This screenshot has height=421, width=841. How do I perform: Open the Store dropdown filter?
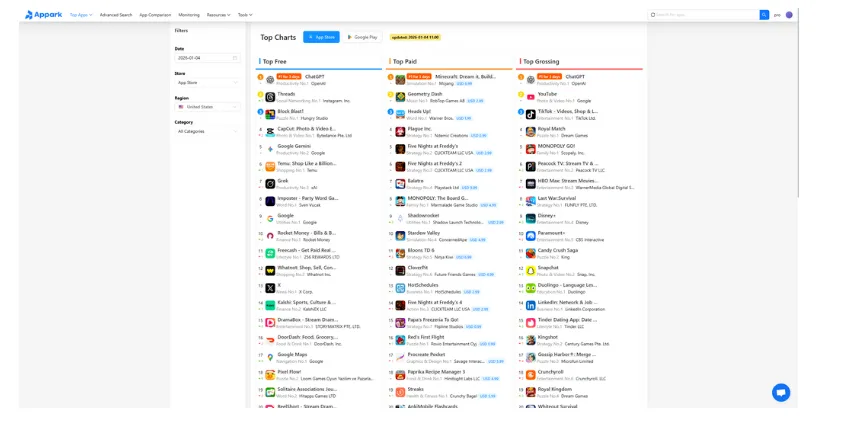207,82
